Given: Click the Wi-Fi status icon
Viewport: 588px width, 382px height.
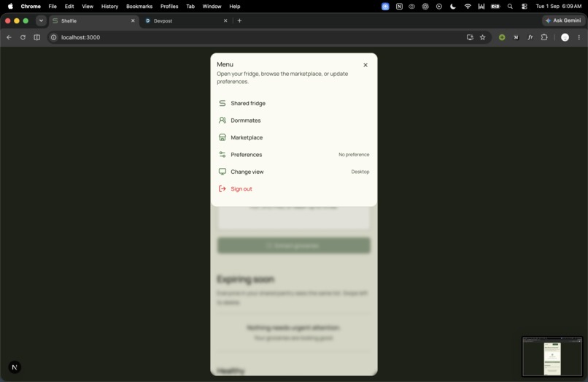Looking at the screenshot, I should 468,6.
